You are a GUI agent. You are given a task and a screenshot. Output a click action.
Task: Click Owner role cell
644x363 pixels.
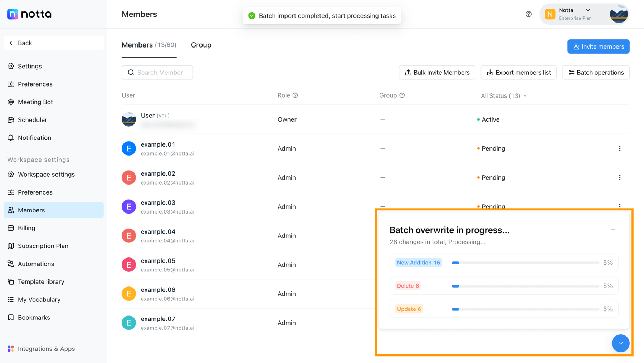coord(287,119)
